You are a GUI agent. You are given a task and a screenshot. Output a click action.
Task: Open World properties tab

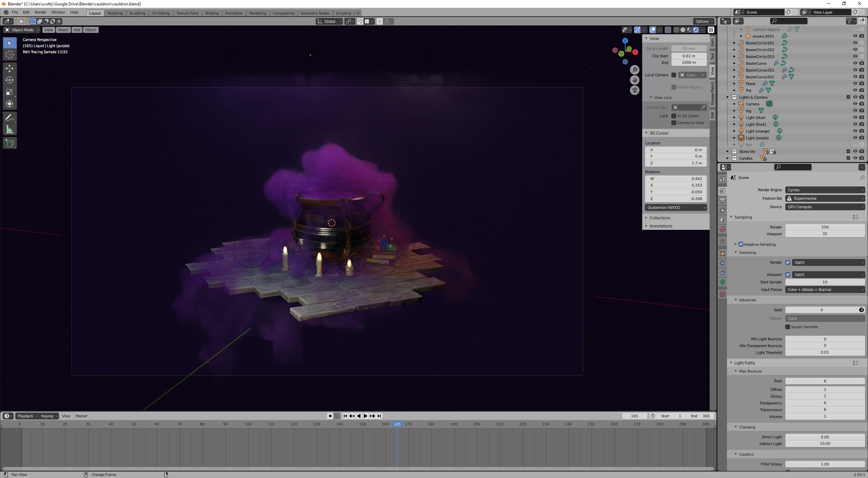click(x=723, y=229)
